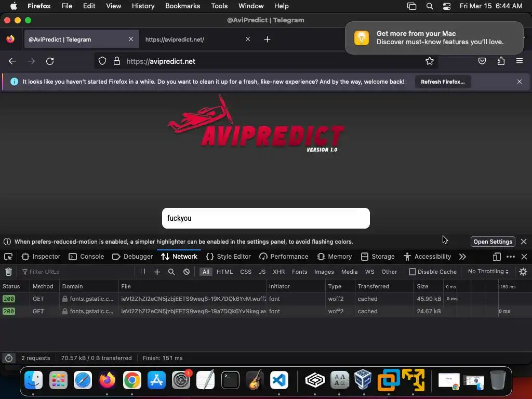532x399 pixels.
Task: Open the Bookmarks menu in menu bar
Action: 182,6
